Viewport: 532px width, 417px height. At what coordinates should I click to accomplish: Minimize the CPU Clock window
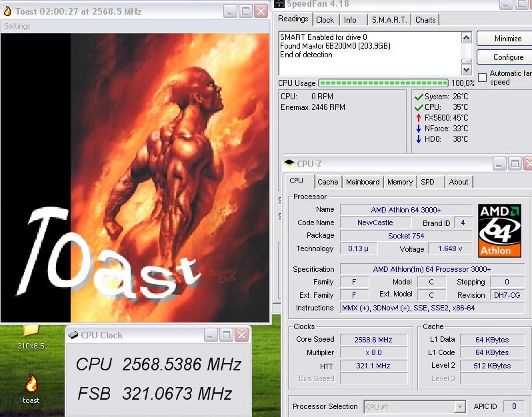coord(211,335)
